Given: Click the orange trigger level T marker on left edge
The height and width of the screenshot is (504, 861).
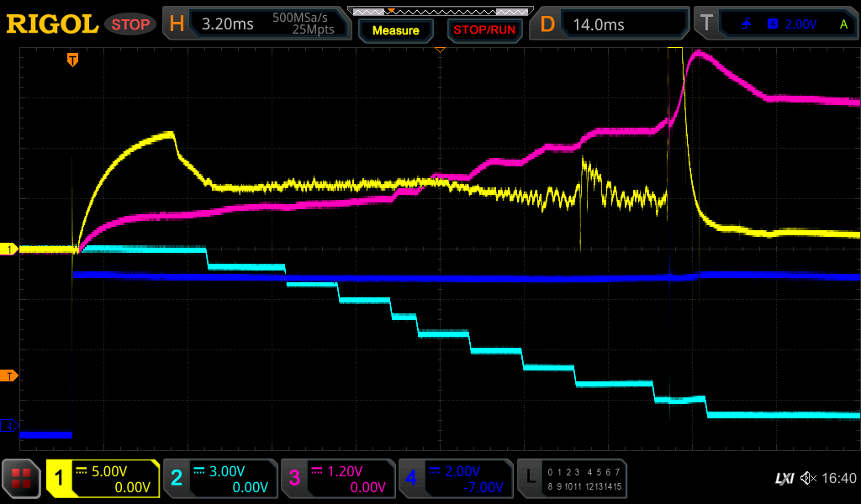Looking at the screenshot, I should (x=10, y=375).
